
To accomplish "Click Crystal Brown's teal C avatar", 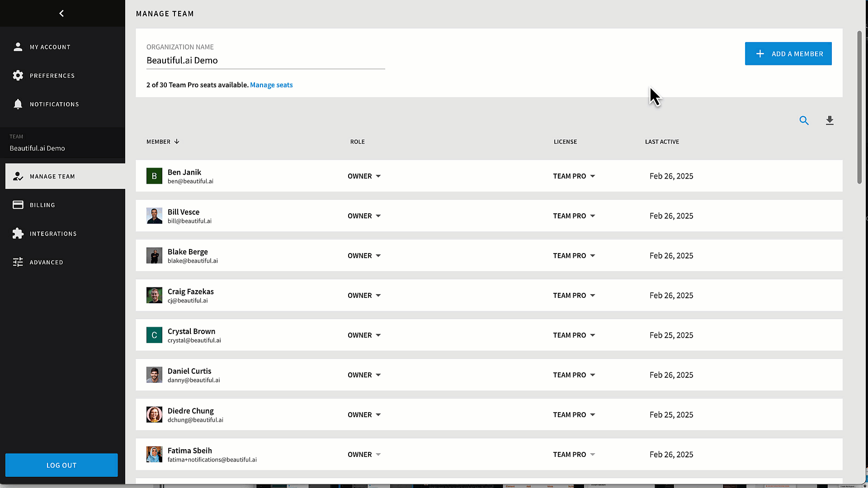I will 154,335.
